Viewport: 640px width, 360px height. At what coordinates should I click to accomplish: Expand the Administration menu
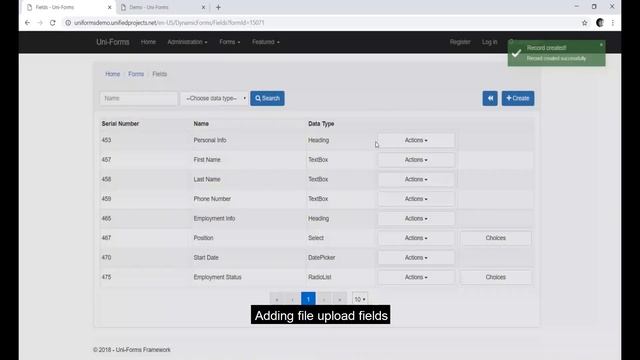(187, 42)
